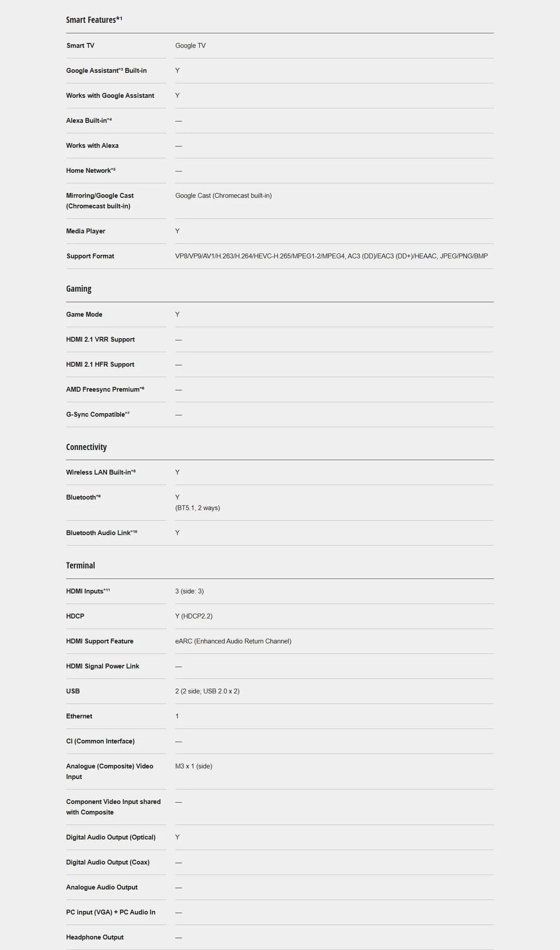
Task: Click the Terminal section heading
Action: pyautogui.click(x=81, y=566)
